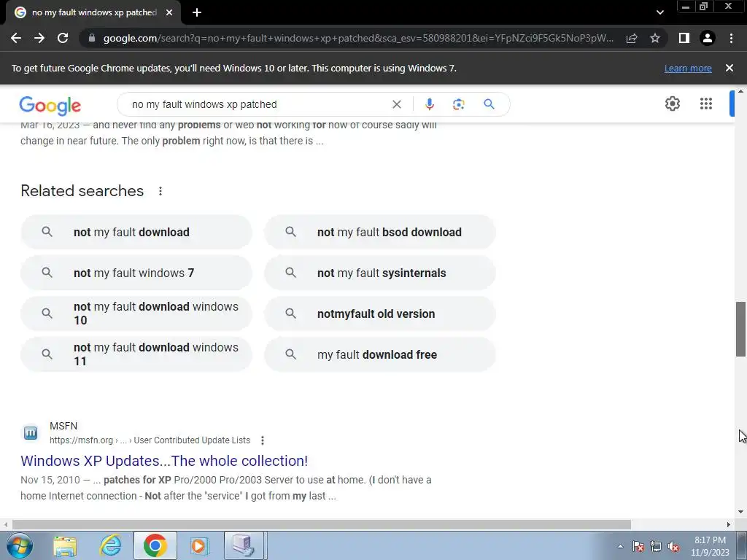Dismiss the Chrome update notification bar
The height and width of the screenshot is (560, 747).
[729, 68]
